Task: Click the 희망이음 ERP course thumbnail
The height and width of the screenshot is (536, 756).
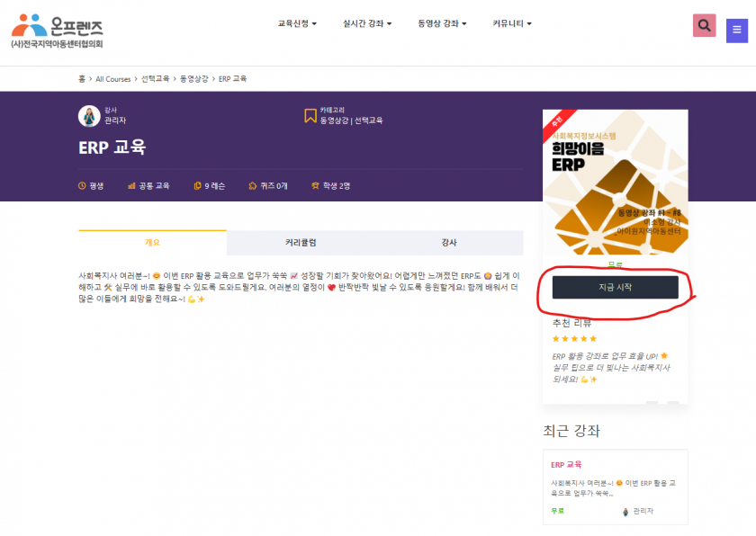Action: (616, 182)
